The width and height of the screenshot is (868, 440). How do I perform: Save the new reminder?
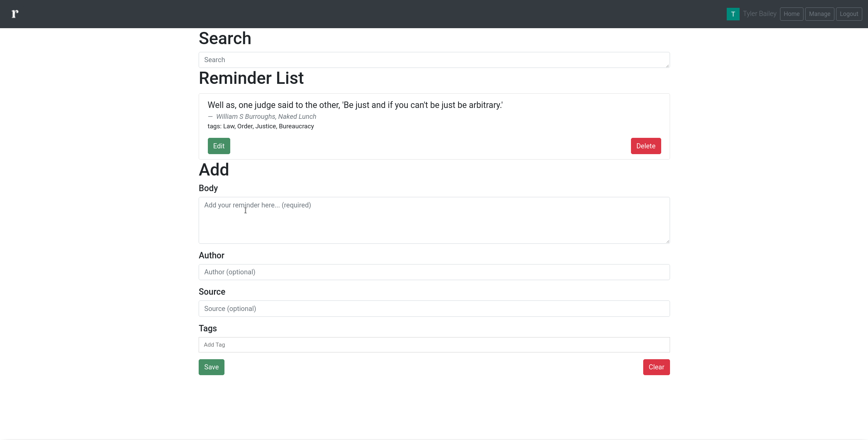click(211, 367)
